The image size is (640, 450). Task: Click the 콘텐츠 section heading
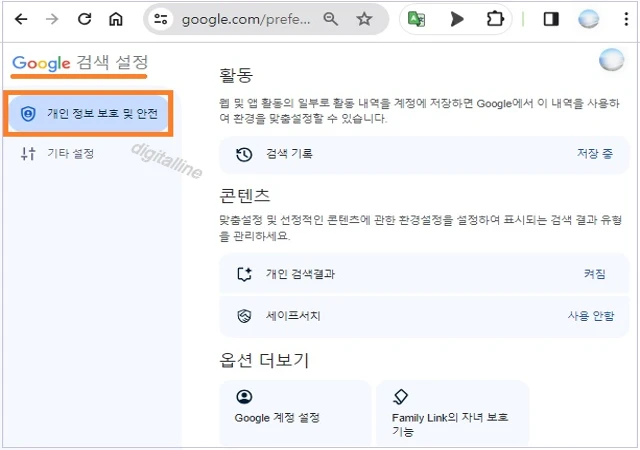(x=244, y=196)
